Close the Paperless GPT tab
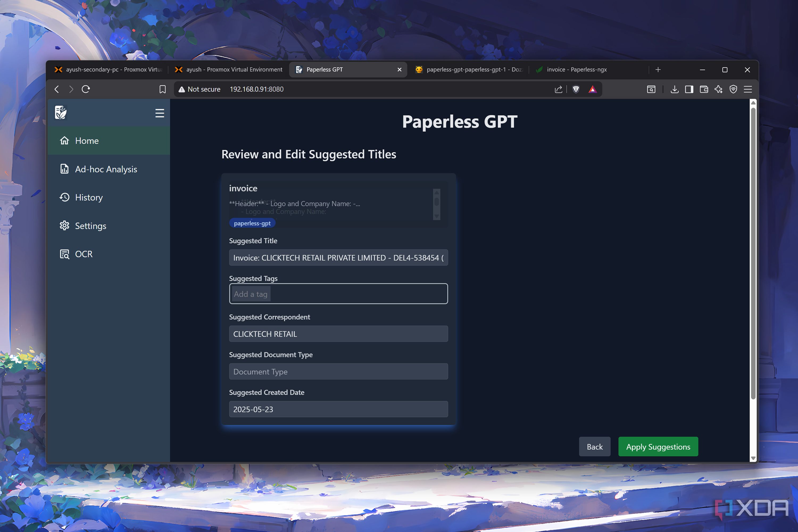Screen dimensions: 798x532 click(x=399, y=69)
